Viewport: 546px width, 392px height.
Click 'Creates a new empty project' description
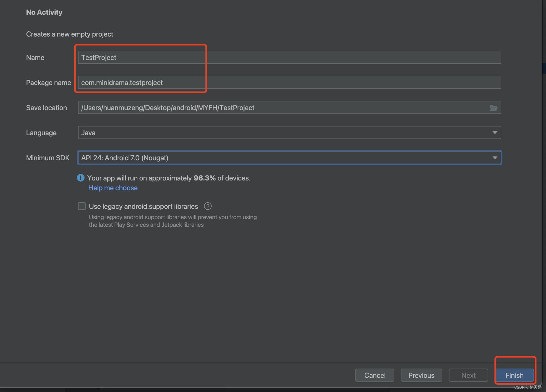70,34
